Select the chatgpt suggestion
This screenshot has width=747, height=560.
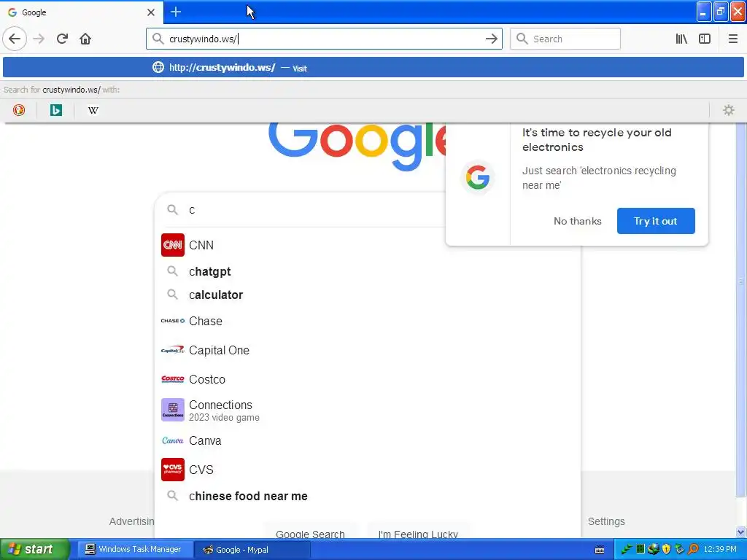(x=368, y=271)
